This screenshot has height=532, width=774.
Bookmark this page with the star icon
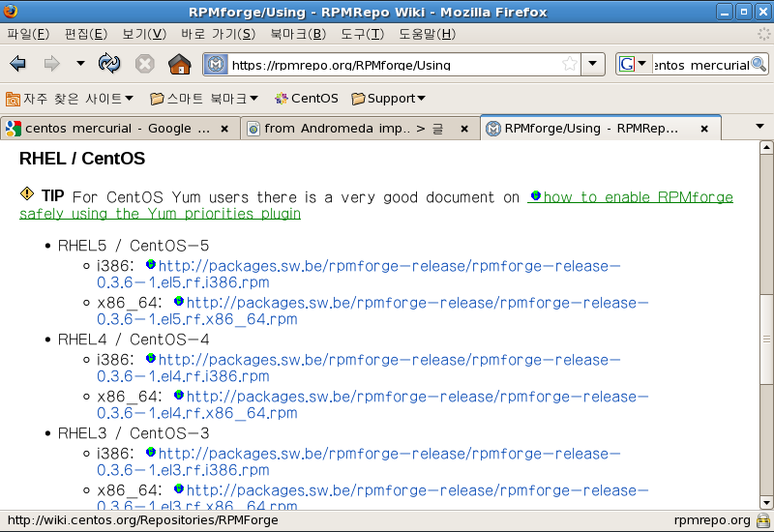(x=570, y=64)
